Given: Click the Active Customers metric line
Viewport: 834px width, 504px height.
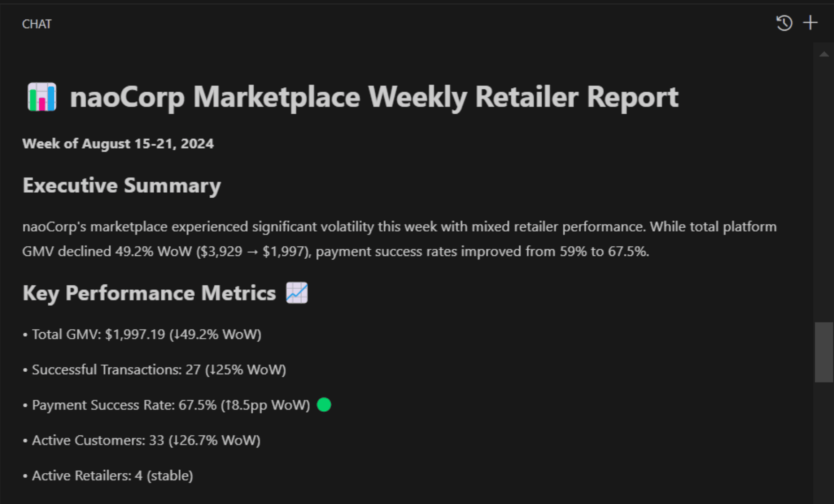Looking at the screenshot, I should point(146,440).
